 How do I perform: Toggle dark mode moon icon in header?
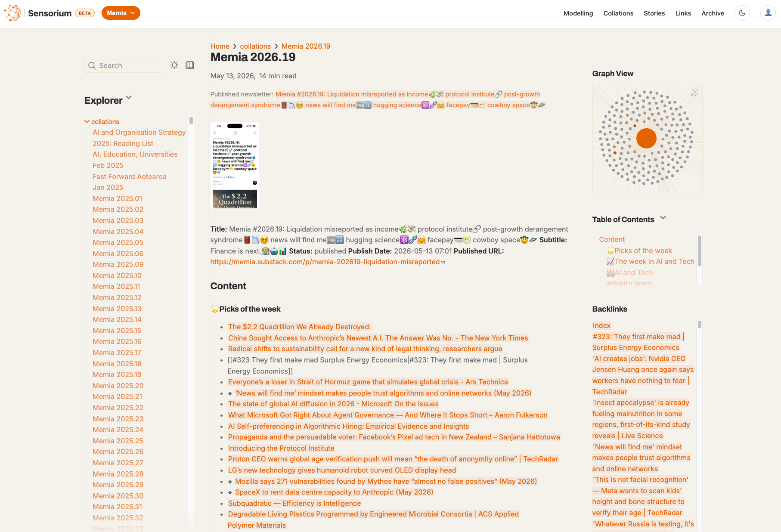[742, 13]
